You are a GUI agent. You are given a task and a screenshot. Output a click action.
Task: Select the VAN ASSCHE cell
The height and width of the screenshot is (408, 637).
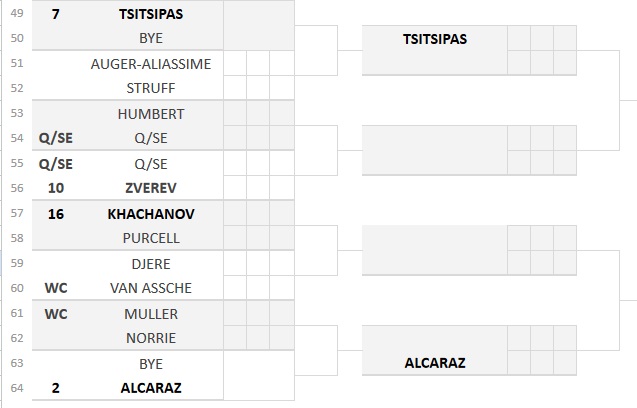coord(151,288)
